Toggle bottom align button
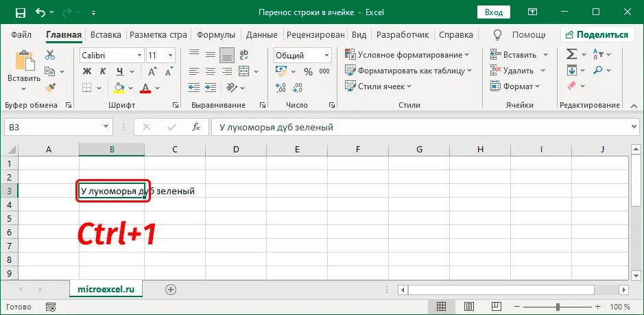644x315 pixels. 227,55
